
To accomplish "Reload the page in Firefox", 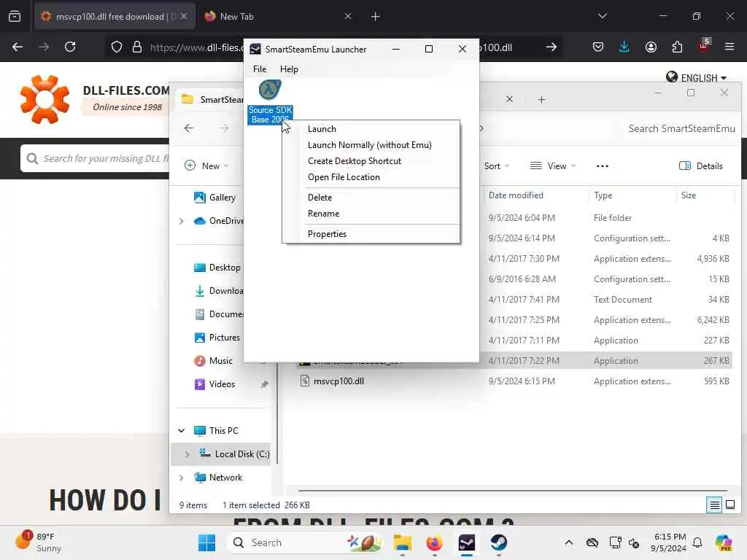I will pos(70,47).
